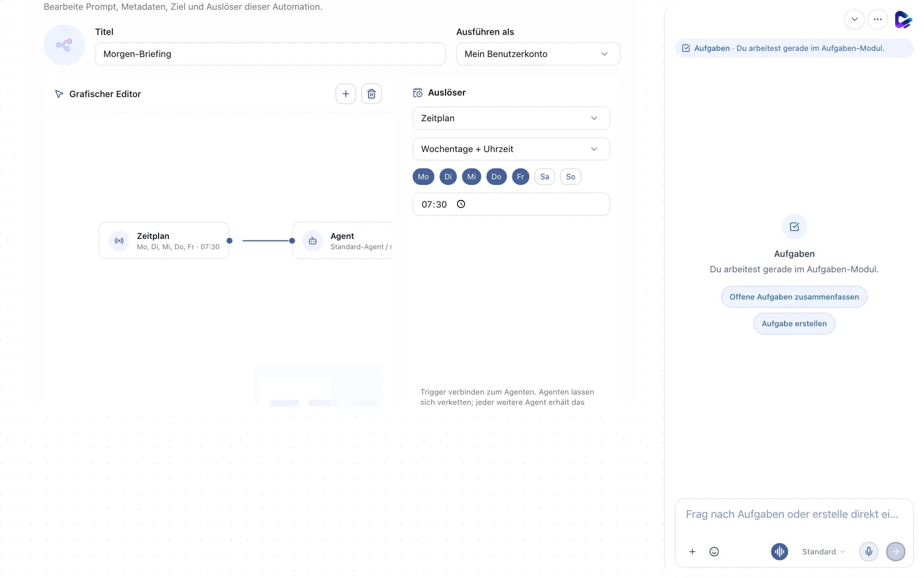This screenshot has width=924, height=578.
Task: Select the Zeitplan node in editor
Action: click(x=164, y=240)
